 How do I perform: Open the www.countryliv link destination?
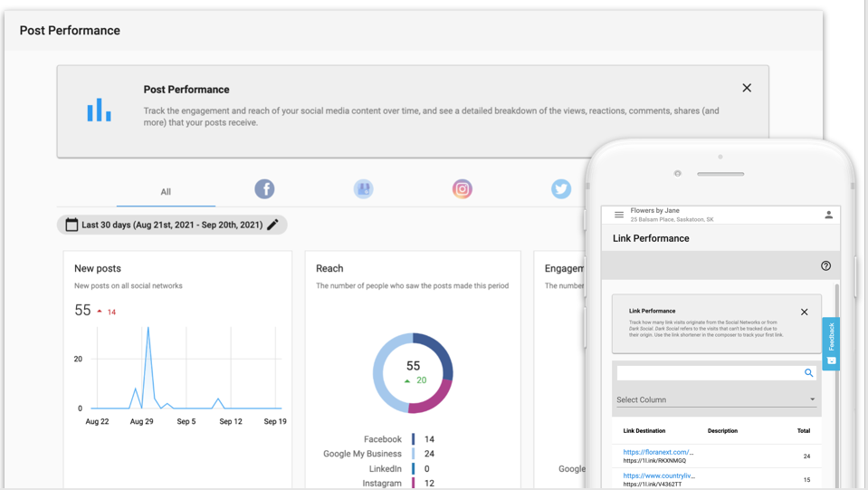pos(659,476)
